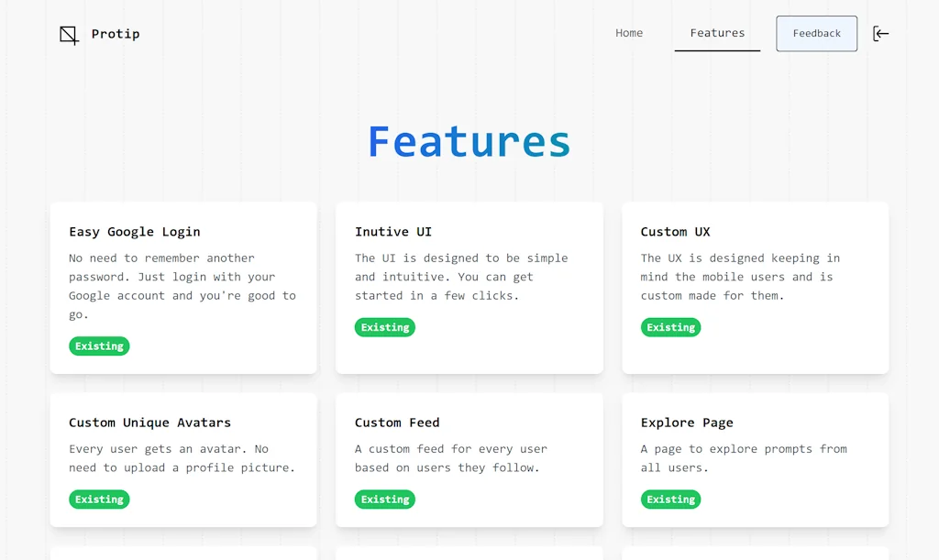Click the large Features page heading

point(469,142)
